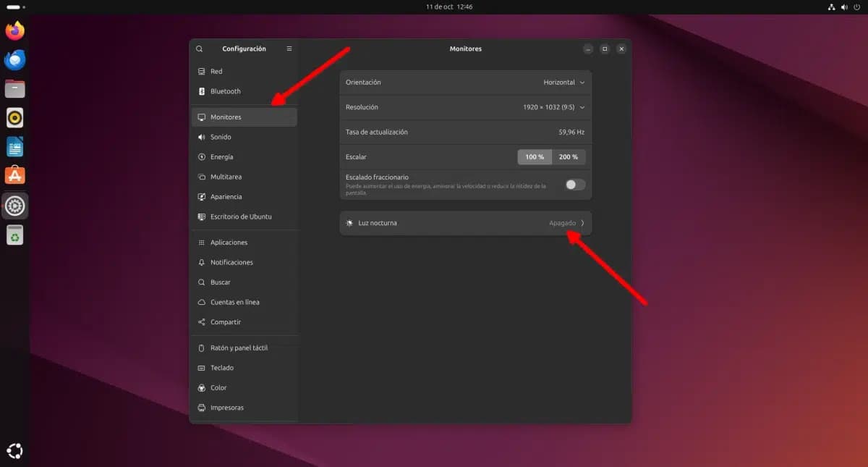The image size is (868, 467).
Task: Open Rhythmbox music player from dock
Action: click(15, 117)
